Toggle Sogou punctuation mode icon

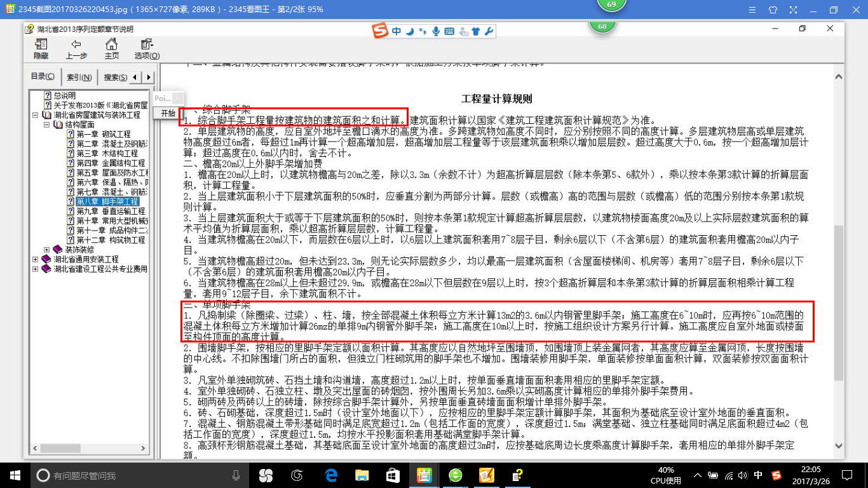pos(422,31)
